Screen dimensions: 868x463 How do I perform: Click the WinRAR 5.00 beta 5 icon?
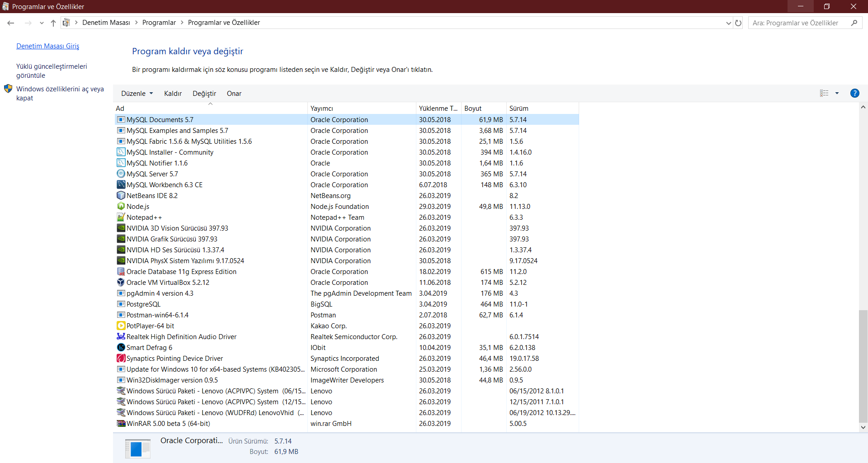point(121,423)
